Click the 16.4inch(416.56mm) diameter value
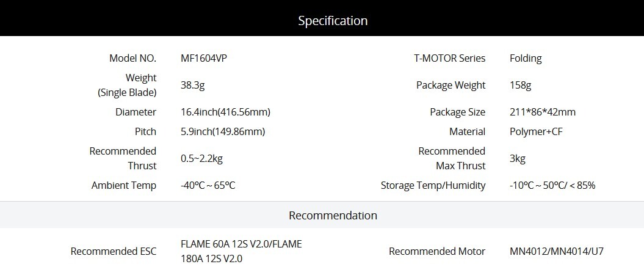 [x=225, y=112]
